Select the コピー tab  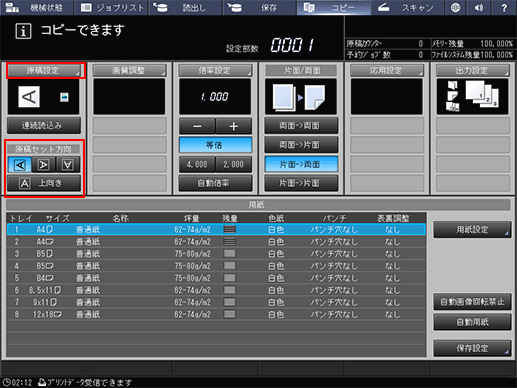click(x=333, y=8)
